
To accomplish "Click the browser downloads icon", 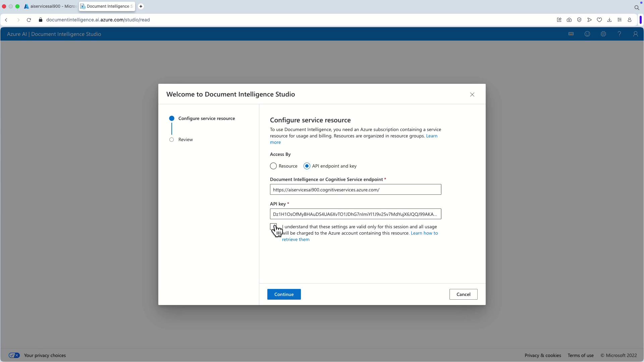I will [x=609, y=20].
